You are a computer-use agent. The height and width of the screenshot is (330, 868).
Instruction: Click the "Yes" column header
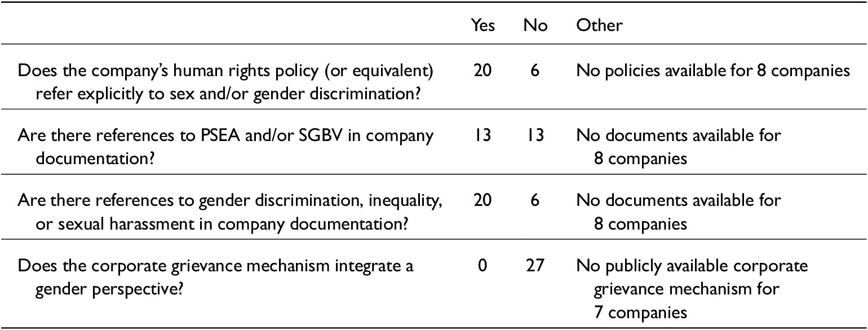(482, 25)
